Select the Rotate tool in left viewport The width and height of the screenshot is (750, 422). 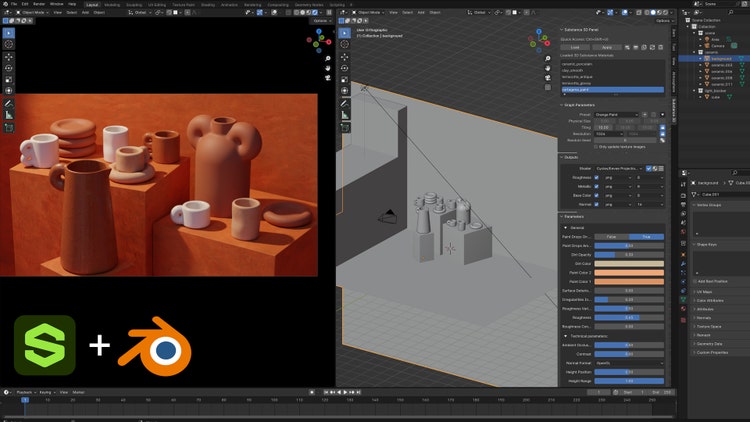[9, 68]
